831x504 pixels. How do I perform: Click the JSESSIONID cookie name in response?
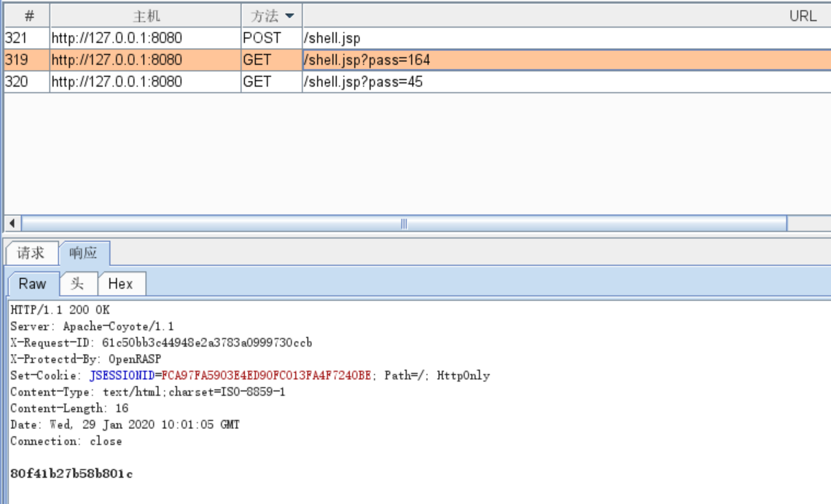point(122,375)
